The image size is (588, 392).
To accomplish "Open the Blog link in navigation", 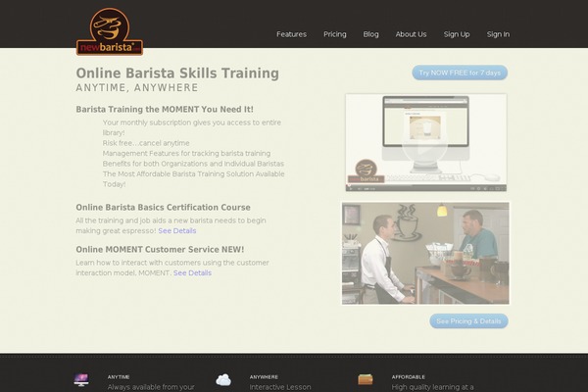I will [370, 34].
